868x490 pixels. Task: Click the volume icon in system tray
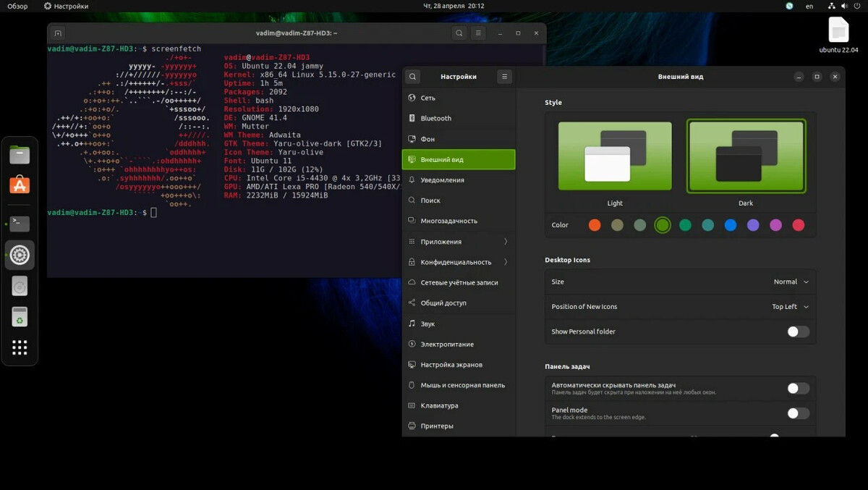[x=843, y=6]
